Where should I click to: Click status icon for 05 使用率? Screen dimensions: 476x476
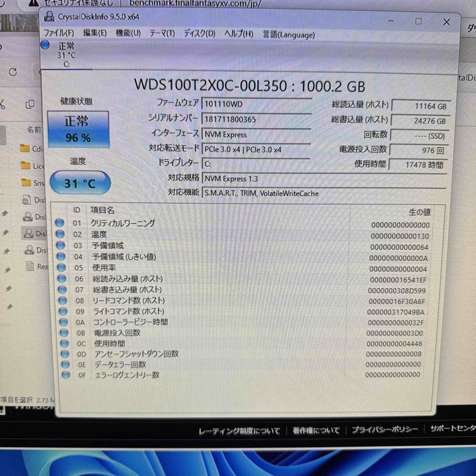(x=62, y=268)
